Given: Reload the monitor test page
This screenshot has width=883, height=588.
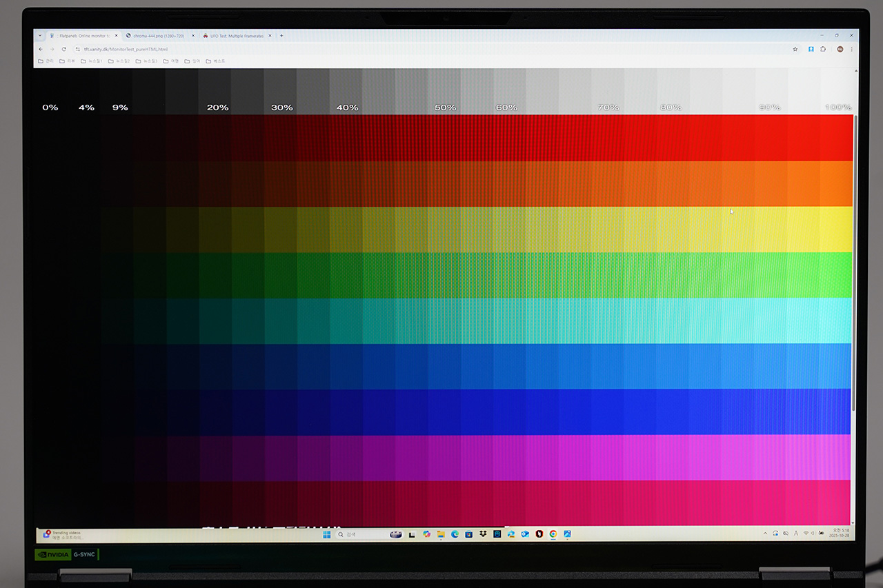Looking at the screenshot, I should click(x=63, y=49).
